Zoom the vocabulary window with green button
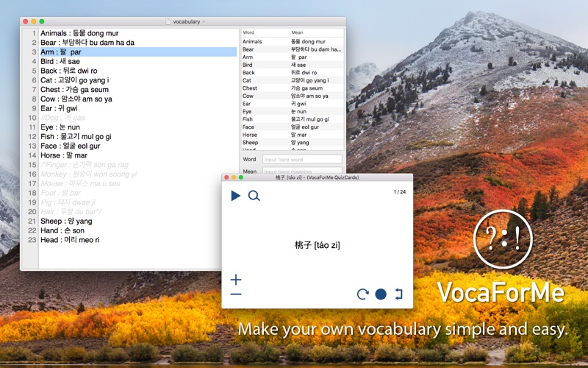Viewport: 588px width, 368px height. pyautogui.click(x=42, y=21)
